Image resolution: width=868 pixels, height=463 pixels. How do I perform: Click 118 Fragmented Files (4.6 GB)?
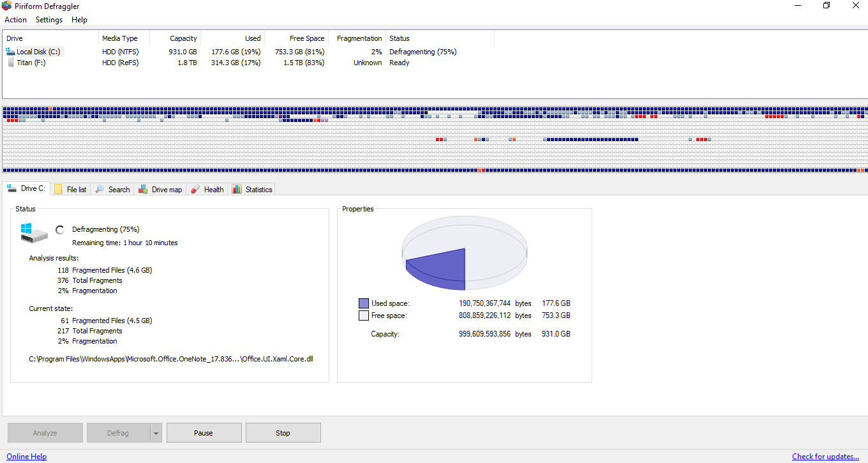(105, 270)
